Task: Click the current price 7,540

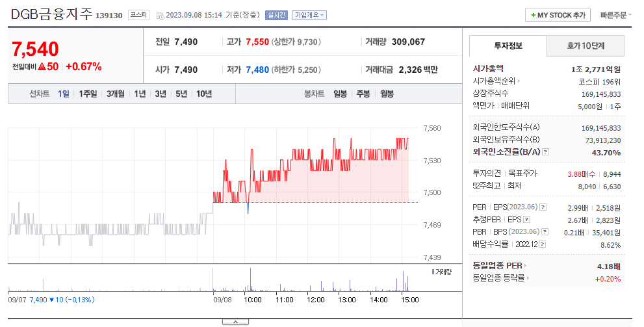Action: [35, 49]
